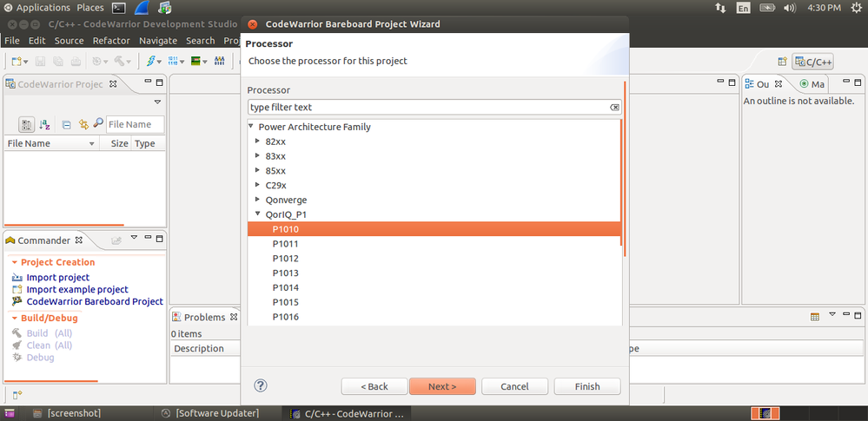Image resolution: width=868 pixels, height=421 pixels.
Task: Click the wizard Help question mark icon
Action: tap(261, 385)
